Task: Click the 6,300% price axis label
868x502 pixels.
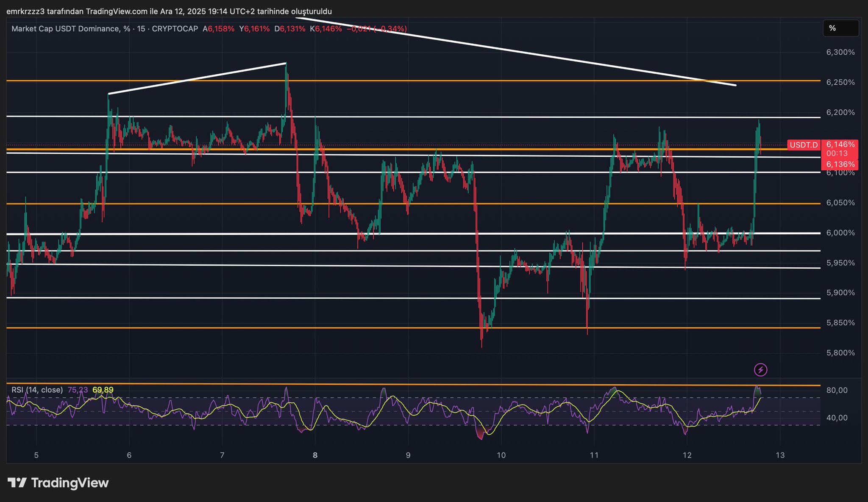Action: pyautogui.click(x=840, y=53)
